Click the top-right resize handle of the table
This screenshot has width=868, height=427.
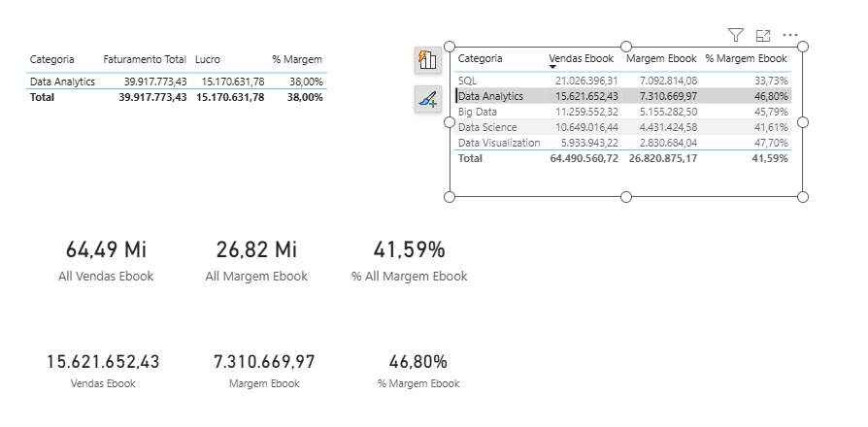[803, 47]
